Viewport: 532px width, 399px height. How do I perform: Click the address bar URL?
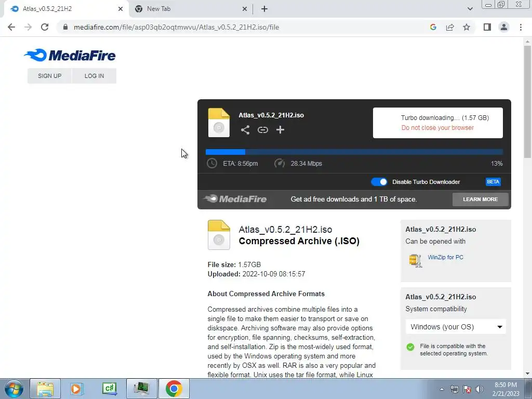[177, 27]
